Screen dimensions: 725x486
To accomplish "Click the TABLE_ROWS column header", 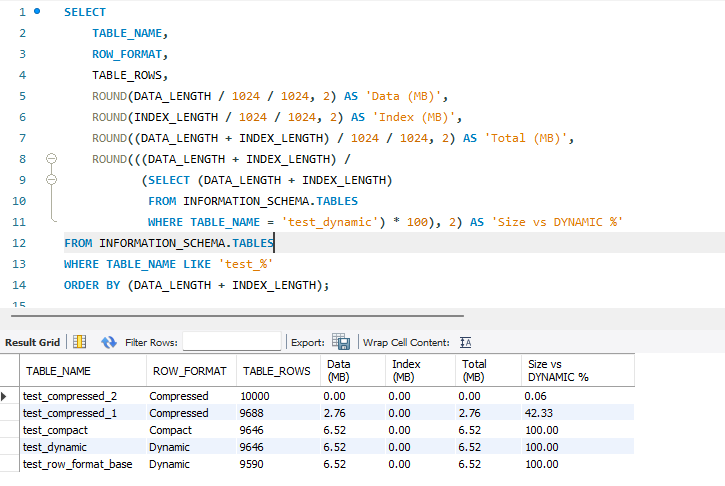I will click(x=277, y=371).
